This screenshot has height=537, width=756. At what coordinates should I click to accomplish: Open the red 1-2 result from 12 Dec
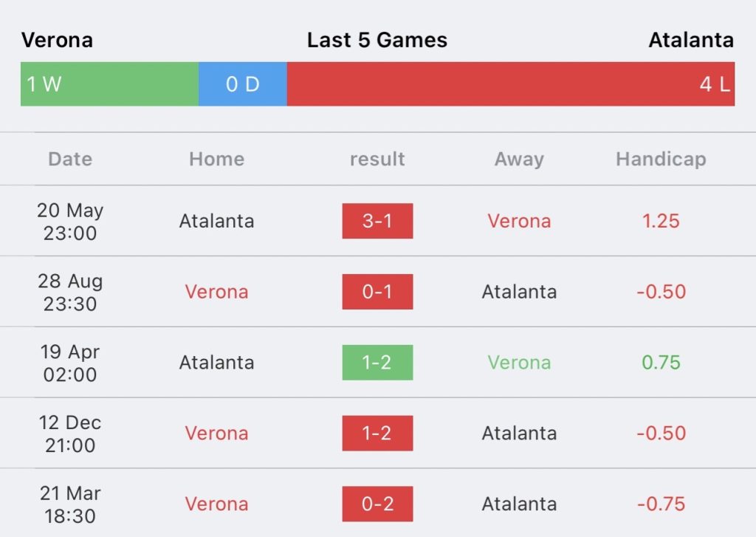377,434
